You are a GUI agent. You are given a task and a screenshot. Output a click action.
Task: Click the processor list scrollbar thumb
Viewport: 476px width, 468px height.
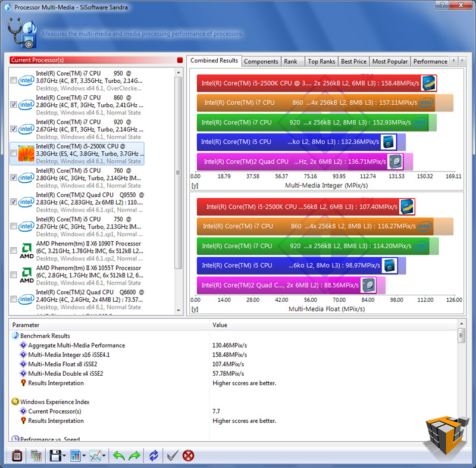pyautogui.click(x=178, y=173)
